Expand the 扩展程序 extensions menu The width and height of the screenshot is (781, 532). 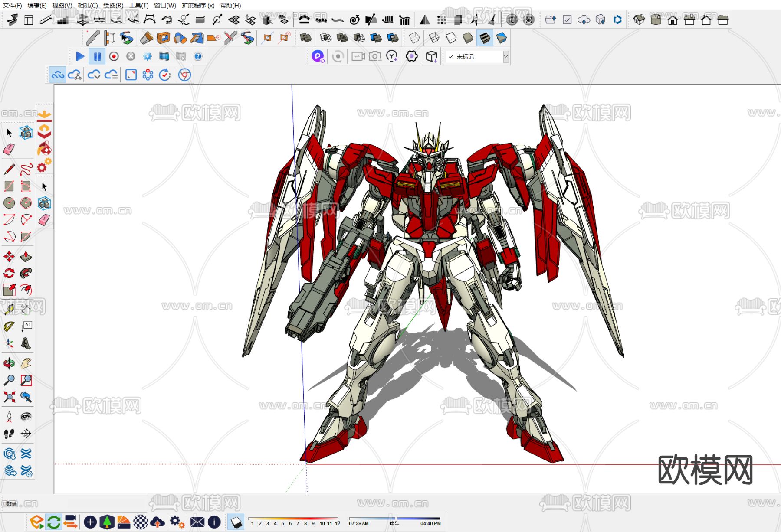[x=198, y=6]
